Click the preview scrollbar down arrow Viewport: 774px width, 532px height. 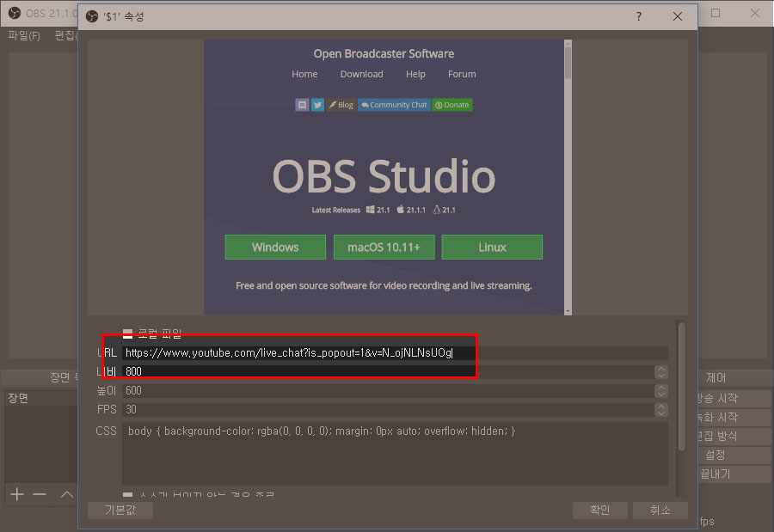click(568, 311)
